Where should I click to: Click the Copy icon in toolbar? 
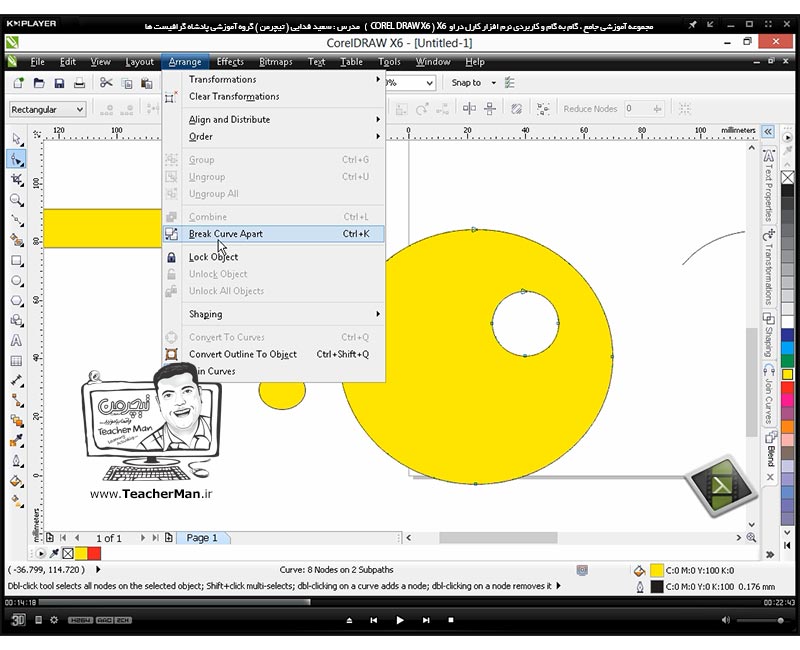(127, 83)
